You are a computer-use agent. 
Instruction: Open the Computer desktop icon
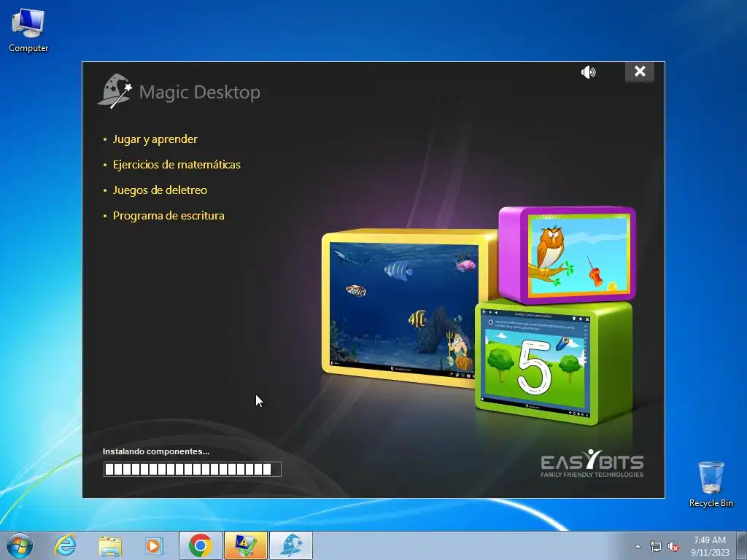pos(28,31)
